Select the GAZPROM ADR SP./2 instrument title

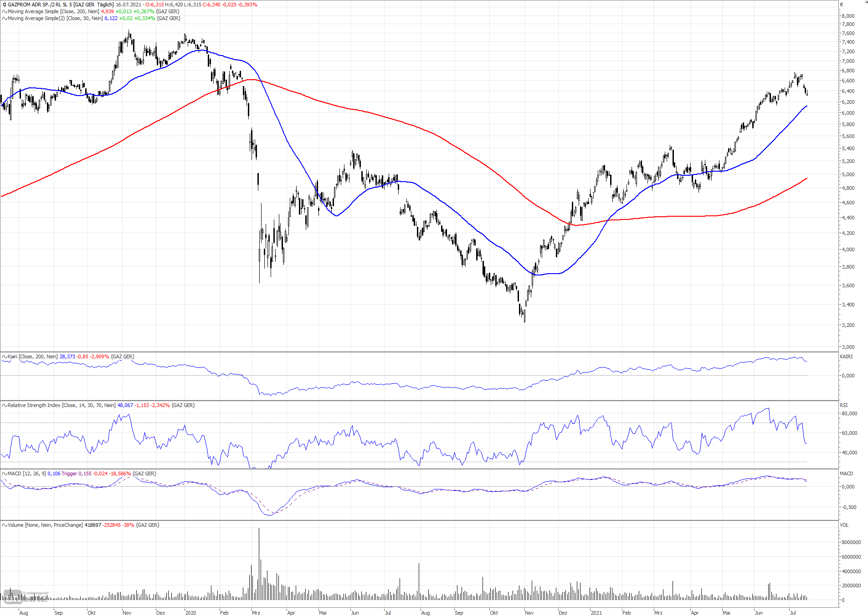point(61,5)
